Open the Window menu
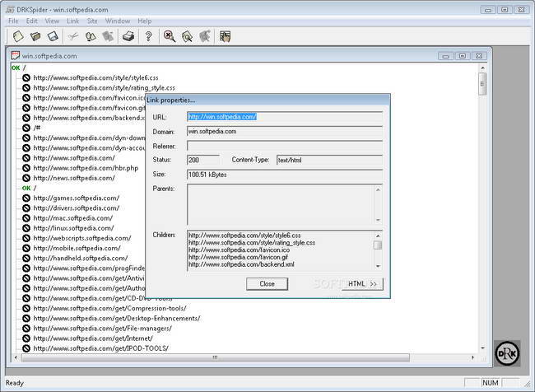The image size is (535, 392). [118, 21]
